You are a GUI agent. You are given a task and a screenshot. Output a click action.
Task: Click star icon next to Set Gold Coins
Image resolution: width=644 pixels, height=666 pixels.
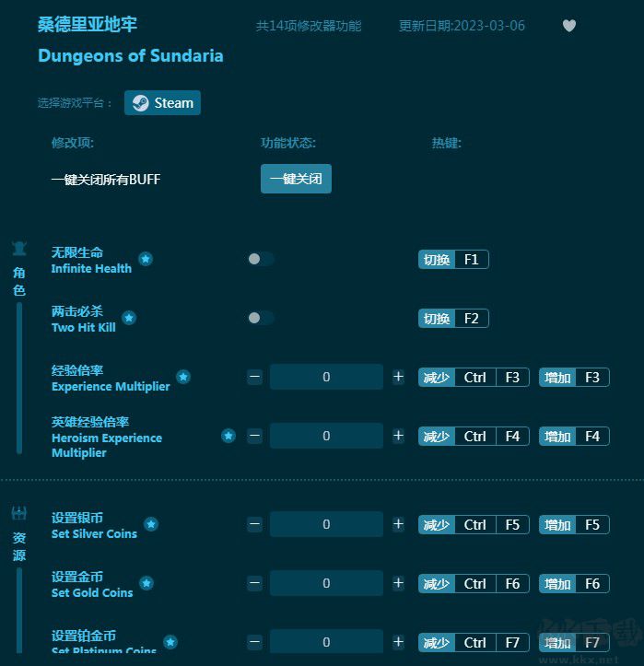(146, 583)
